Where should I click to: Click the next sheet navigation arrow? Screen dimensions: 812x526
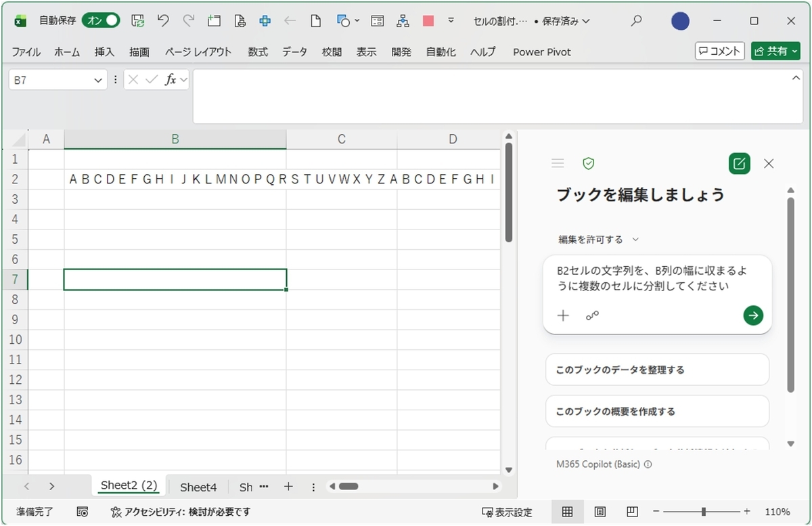[51, 486]
